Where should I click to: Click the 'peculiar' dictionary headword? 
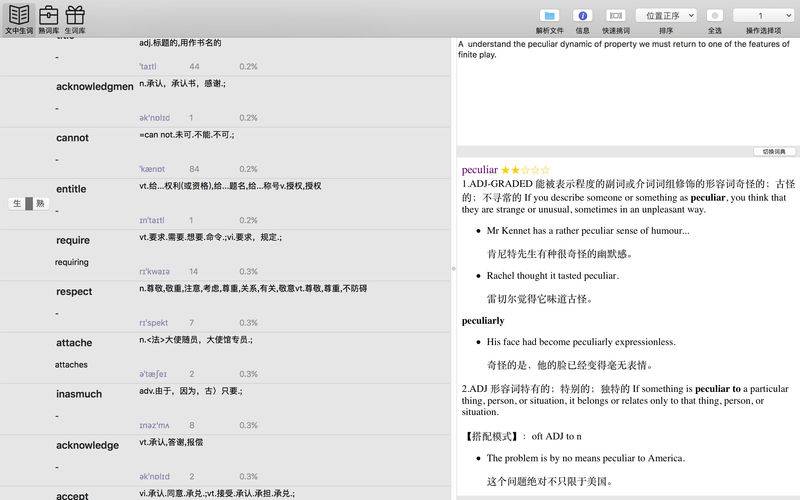click(480, 169)
